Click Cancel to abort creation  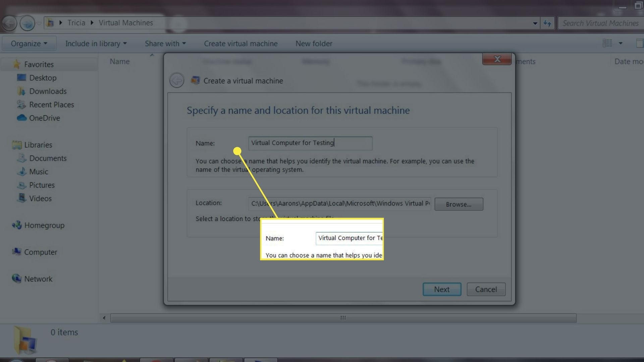pyautogui.click(x=486, y=289)
